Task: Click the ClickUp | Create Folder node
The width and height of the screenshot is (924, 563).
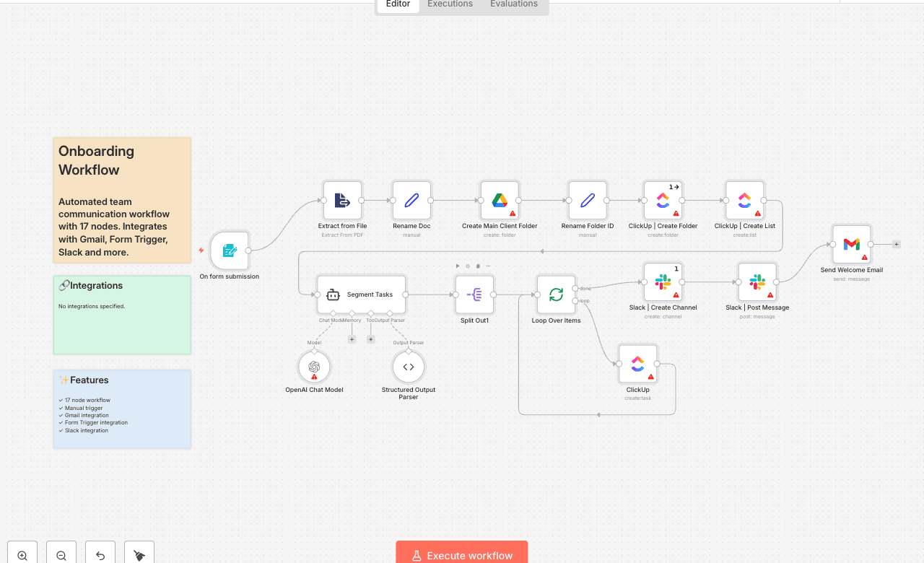Action: [x=662, y=201]
